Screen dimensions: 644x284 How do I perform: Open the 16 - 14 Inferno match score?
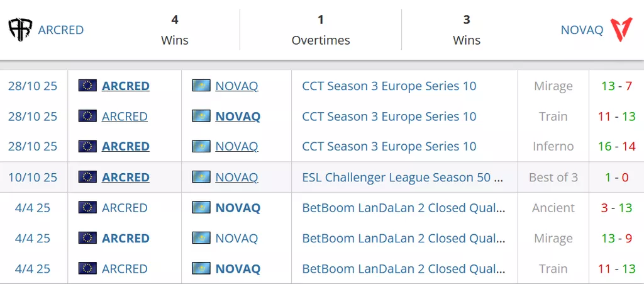[x=616, y=146]
